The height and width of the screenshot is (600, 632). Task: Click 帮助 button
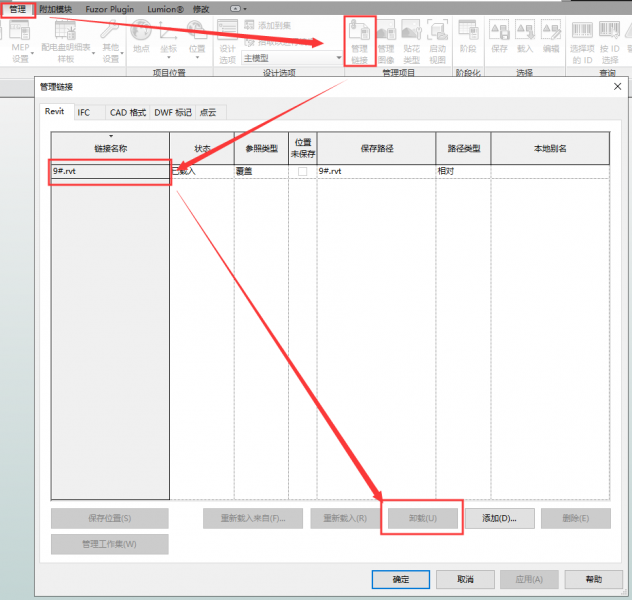pyautogui.click(x=594, y=579)
